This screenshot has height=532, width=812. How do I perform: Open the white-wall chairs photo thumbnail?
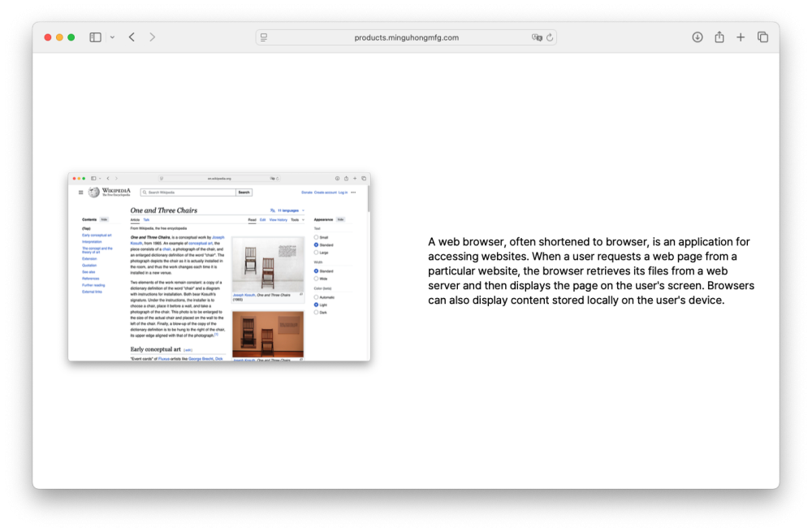tap(268, 265)
